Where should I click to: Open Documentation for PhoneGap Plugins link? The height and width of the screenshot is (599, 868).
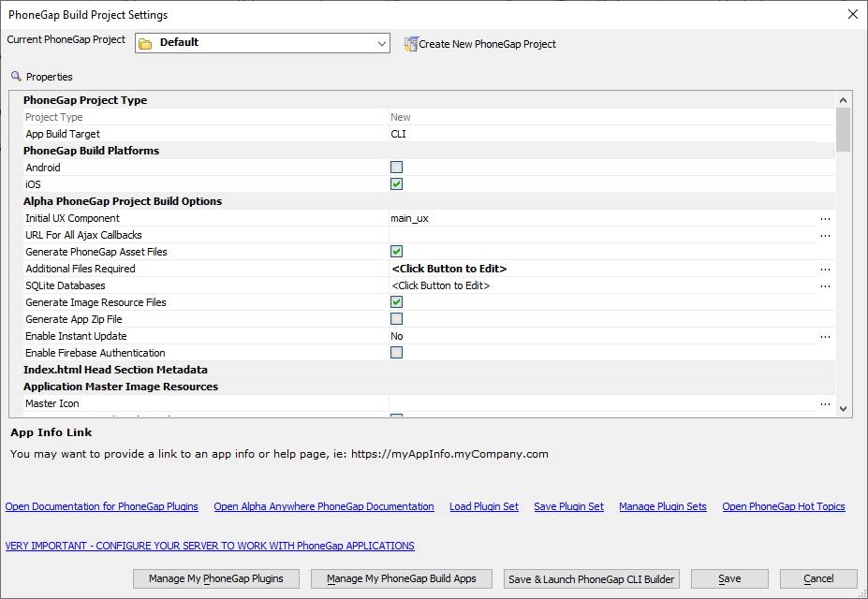(102, 506)
